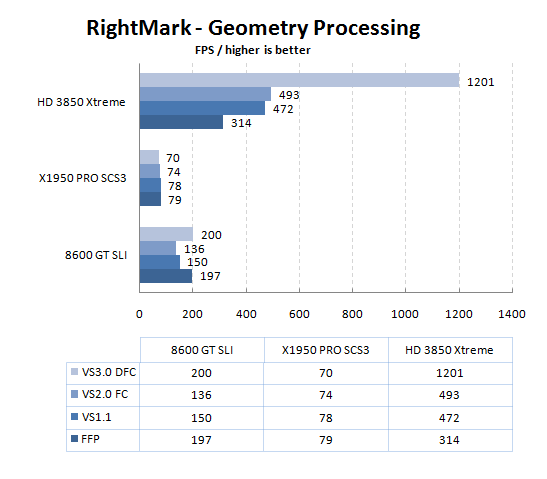The image size is (547, 479).
Task: Select table cell 472 in VS1.1 row
Action: 449,418
